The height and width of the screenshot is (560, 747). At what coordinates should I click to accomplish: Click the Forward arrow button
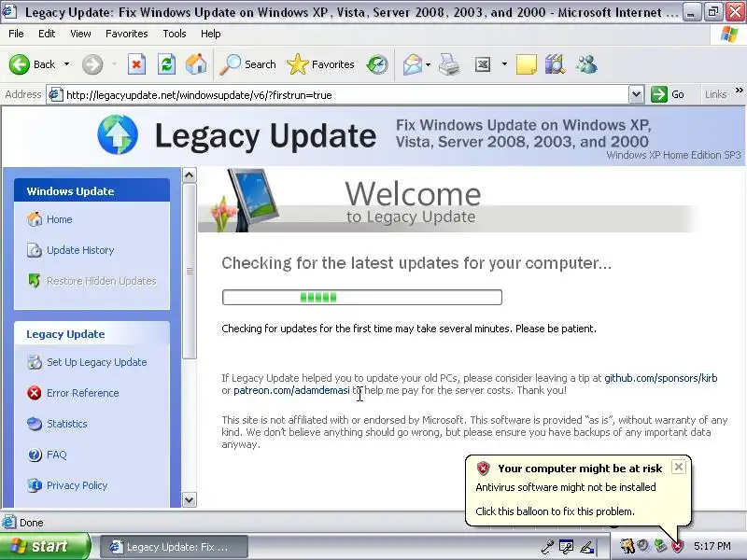coord(92,64)
